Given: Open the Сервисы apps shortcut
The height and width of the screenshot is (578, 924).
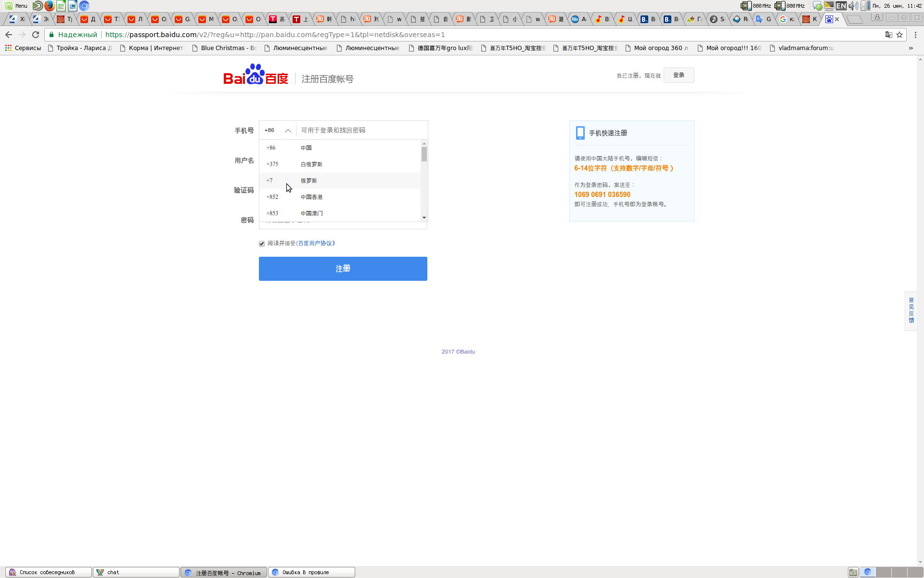Looking at the screenshot, I should (23, 48).
